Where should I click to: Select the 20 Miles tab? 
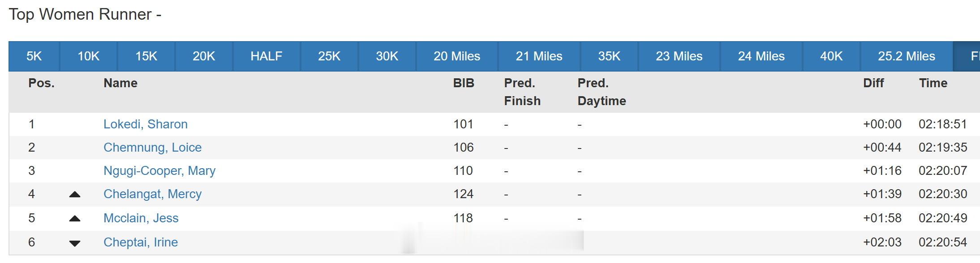[x=457, y=56]
